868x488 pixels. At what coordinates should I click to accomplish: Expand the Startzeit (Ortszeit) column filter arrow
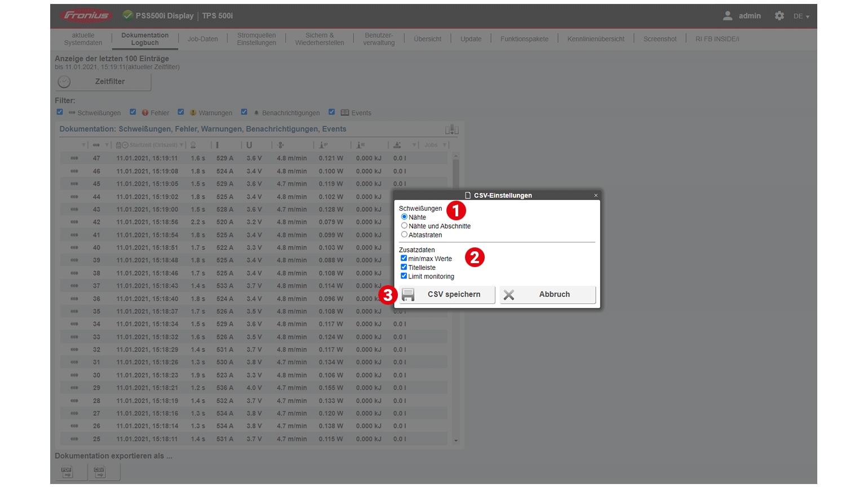click(x=181, y=145)
